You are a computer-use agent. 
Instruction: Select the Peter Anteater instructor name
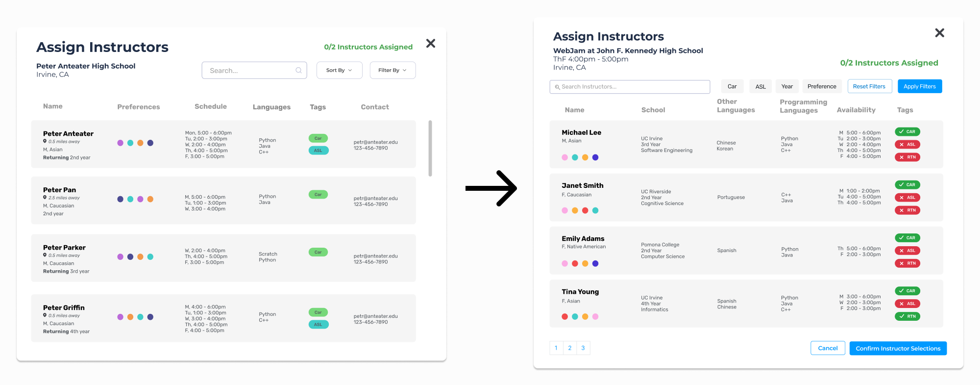click(x=68, y=133)
